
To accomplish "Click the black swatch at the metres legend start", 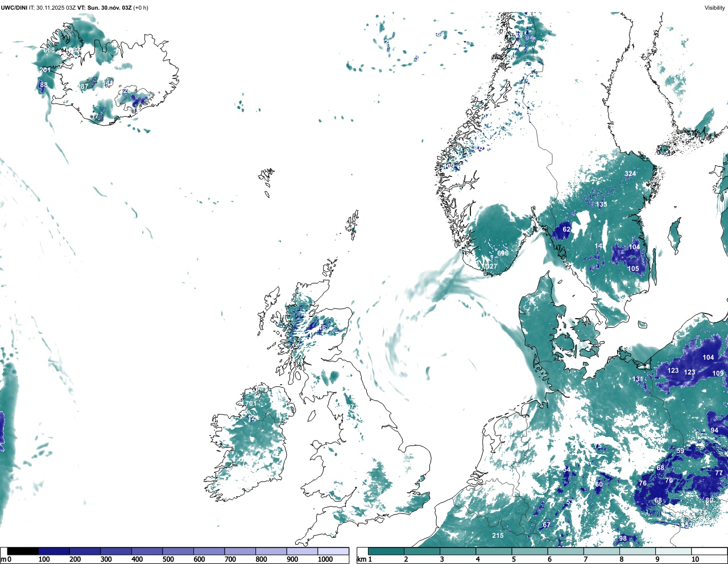I will 23,551.
